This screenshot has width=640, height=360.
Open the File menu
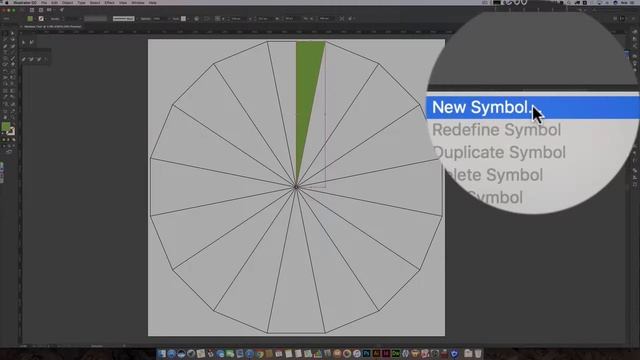[44, 2]
